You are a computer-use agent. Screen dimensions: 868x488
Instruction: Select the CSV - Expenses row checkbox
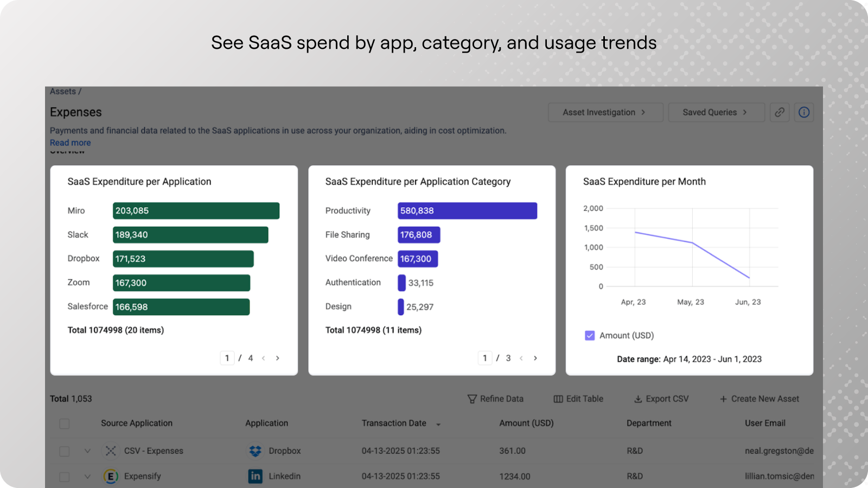tap(65, 451)
